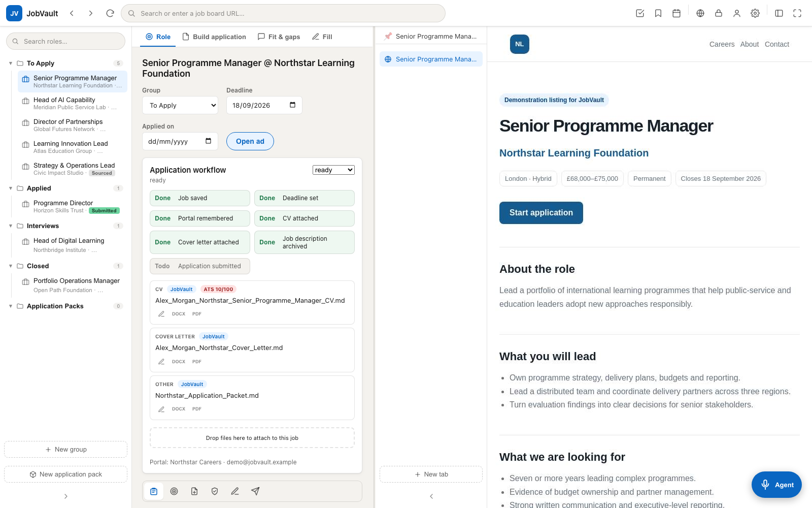This screenshot has height=508, width=812.
Task: Expand the Application Packs group
Action: coord(11,306)
